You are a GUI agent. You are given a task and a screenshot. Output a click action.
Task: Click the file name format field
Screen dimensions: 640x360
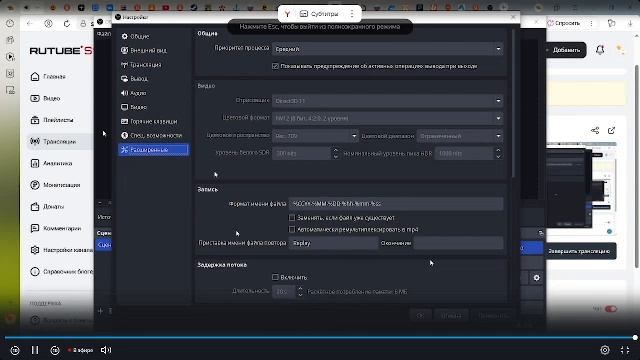[396, 203]
